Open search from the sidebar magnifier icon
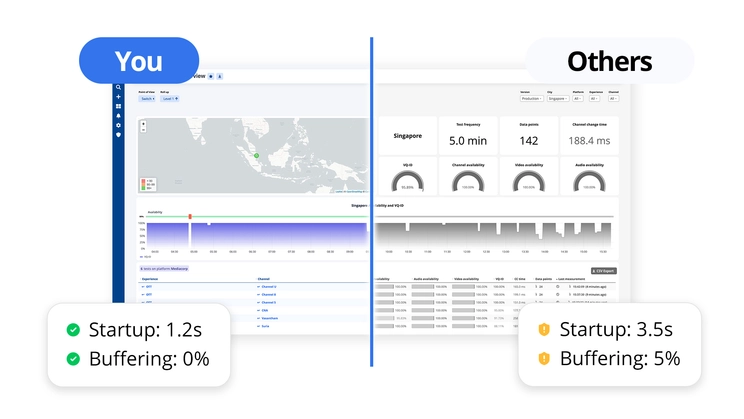The height and width of the screenshot is (419, 744). 118,87
